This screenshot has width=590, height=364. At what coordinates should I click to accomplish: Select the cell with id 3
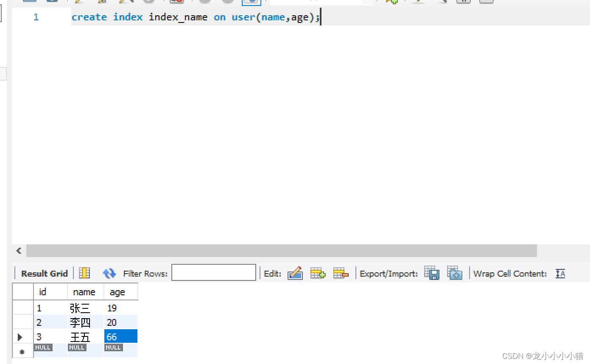(50, 337)
